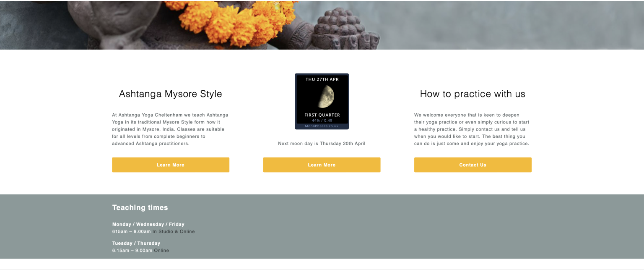Click Learn More below the moon widget
The image size is (644, 270).
click(322, 165)
